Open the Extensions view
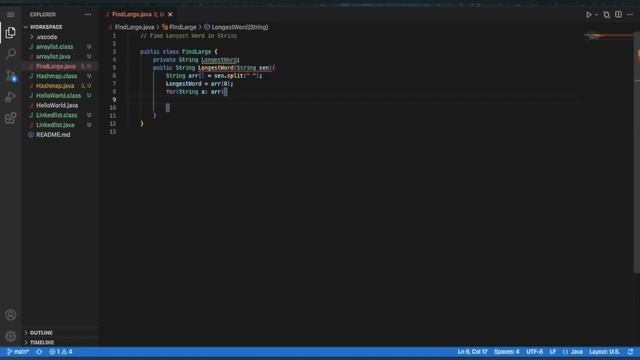Image resolution: width=640 pixels, height=360 pixels. 11,118
